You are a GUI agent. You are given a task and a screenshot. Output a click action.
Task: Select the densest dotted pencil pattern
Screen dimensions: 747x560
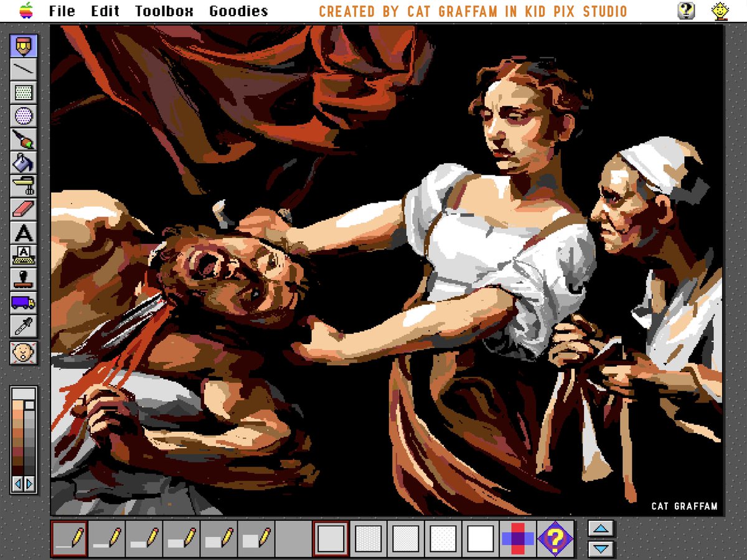368,538
